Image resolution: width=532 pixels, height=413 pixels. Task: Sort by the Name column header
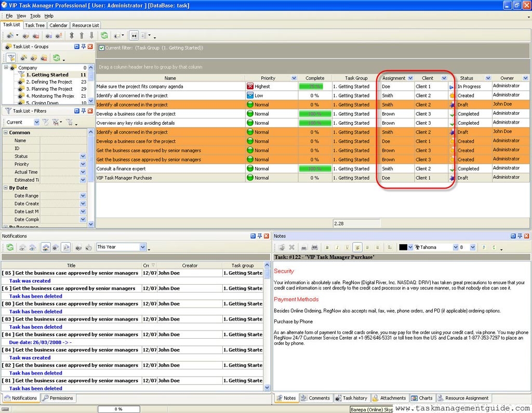170,78
